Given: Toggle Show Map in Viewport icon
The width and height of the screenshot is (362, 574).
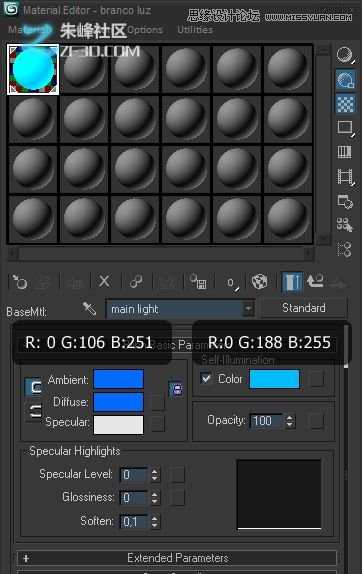Looking at the screenshot, I should coord(260,282).
